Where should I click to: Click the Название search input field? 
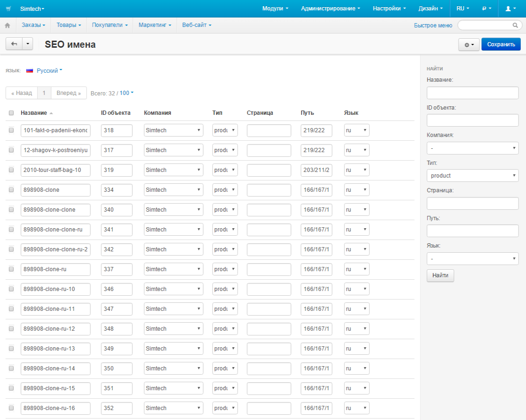tap(473, 93)
